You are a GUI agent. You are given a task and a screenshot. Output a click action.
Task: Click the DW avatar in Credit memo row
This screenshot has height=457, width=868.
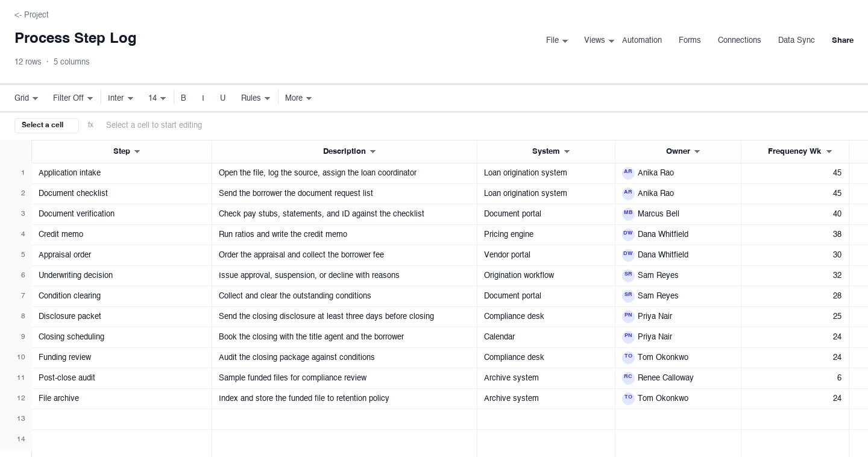[x=628, y=235]
